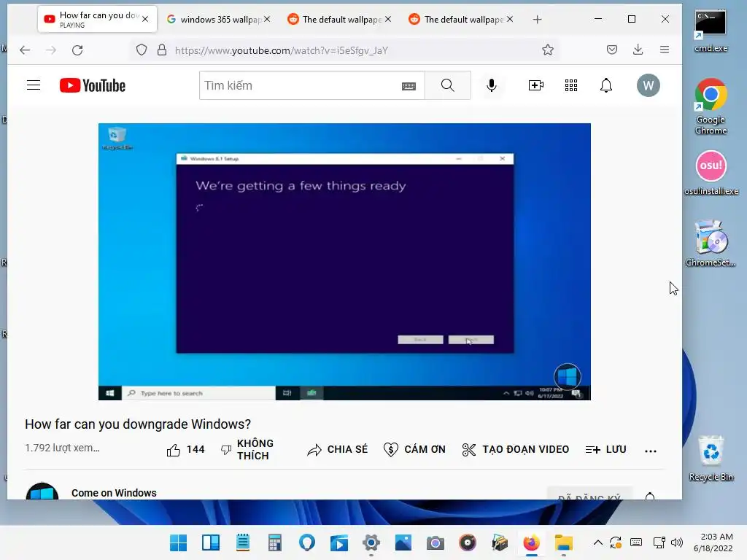Open the Widgets taskbar icon
The image size is (747, 560).
pyautogui.click(x=211, y=542)
